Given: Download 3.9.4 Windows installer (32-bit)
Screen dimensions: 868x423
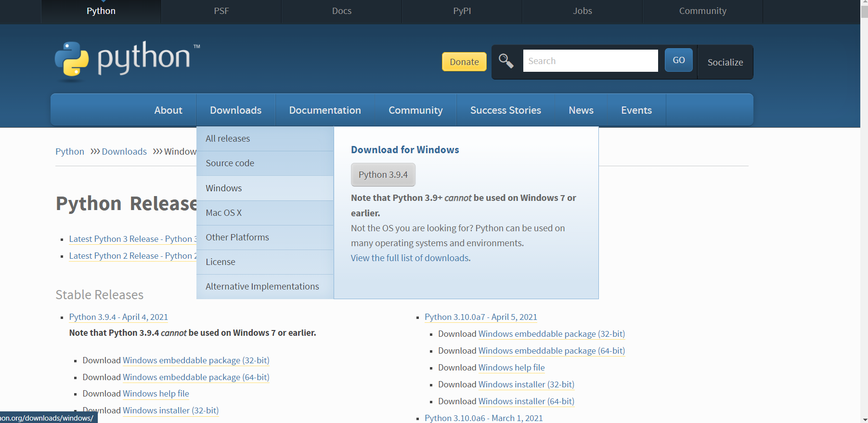Looking at the screenshot, I should 171,410.
